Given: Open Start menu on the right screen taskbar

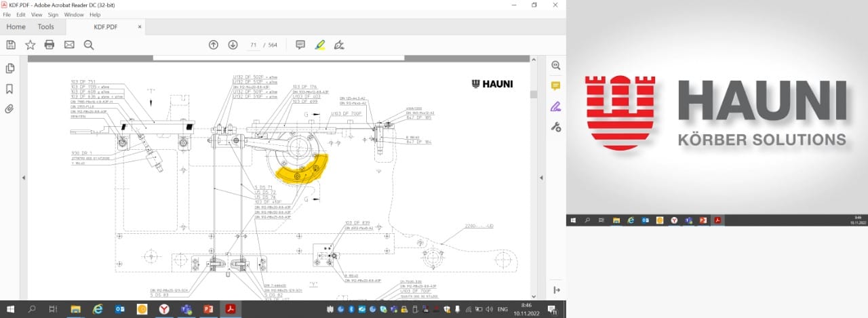Looking at the screenshot, I should pos(574,220).
